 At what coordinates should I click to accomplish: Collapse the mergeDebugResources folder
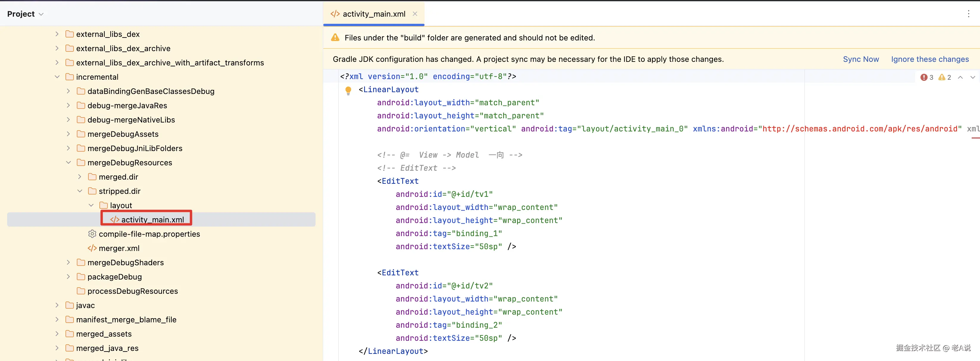coord(68,163)
